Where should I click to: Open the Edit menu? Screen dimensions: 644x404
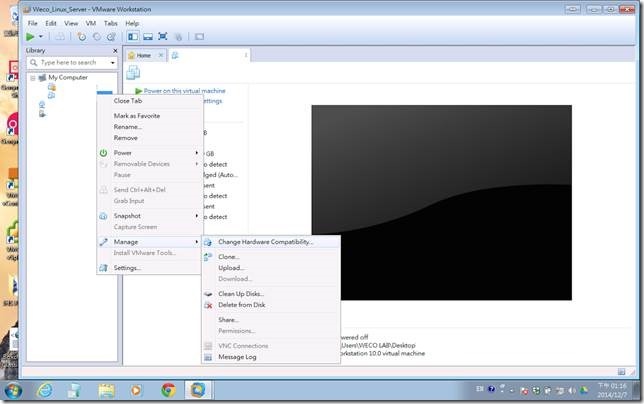pos(51,23)
